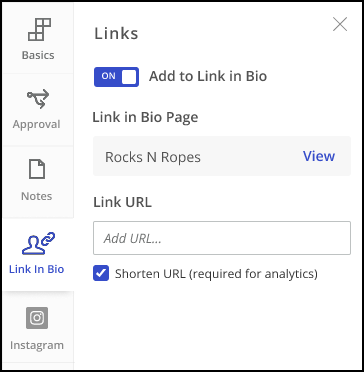
Task: Open the Instagram camera icon
Action: click(x=37, y=318)
